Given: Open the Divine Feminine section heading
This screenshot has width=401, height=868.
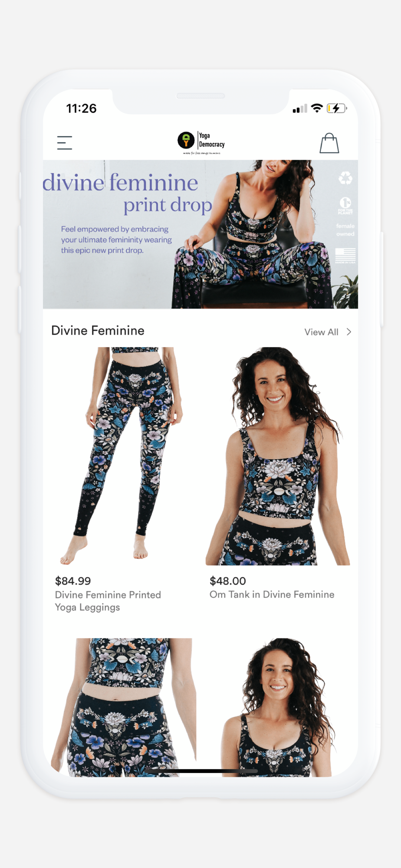Looking at the screenshot, I should click(x=98, y=331).
